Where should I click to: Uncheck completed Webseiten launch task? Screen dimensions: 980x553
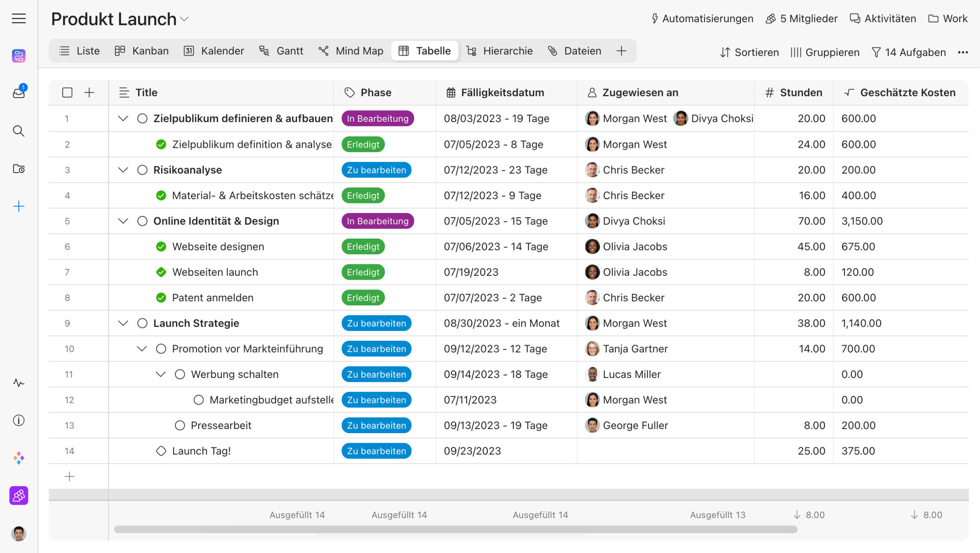(x=161, y=272)
